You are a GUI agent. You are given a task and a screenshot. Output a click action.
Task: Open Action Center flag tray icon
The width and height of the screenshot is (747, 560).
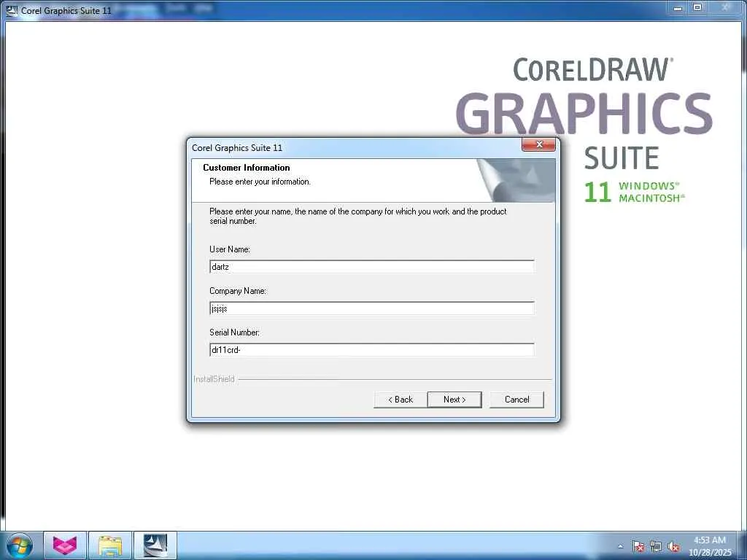click(638, 546)
